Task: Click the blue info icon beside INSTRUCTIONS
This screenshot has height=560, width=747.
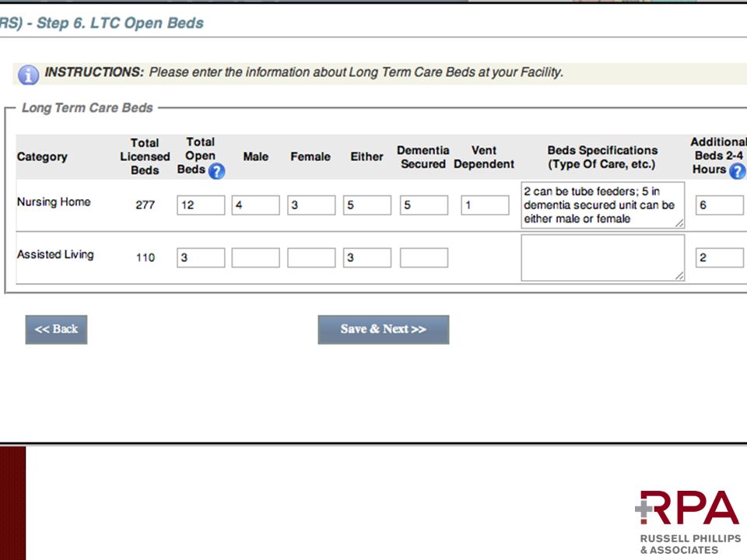Action: 28,75
